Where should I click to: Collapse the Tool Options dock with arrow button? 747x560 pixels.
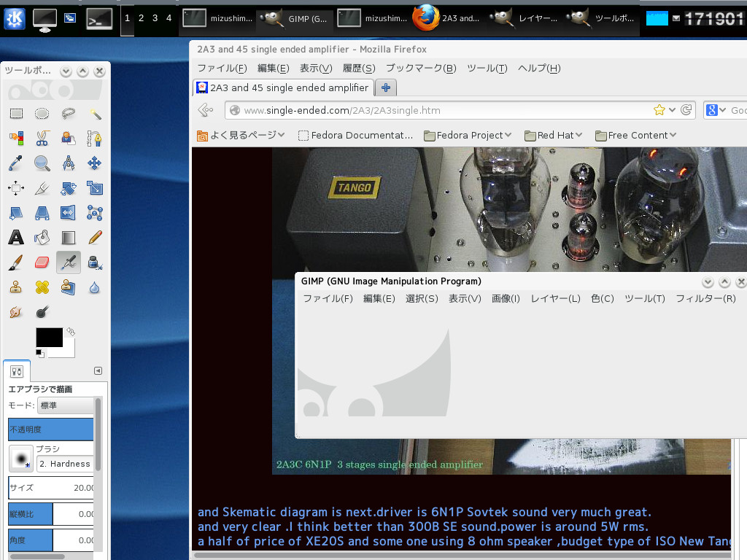tap(98, 370)
